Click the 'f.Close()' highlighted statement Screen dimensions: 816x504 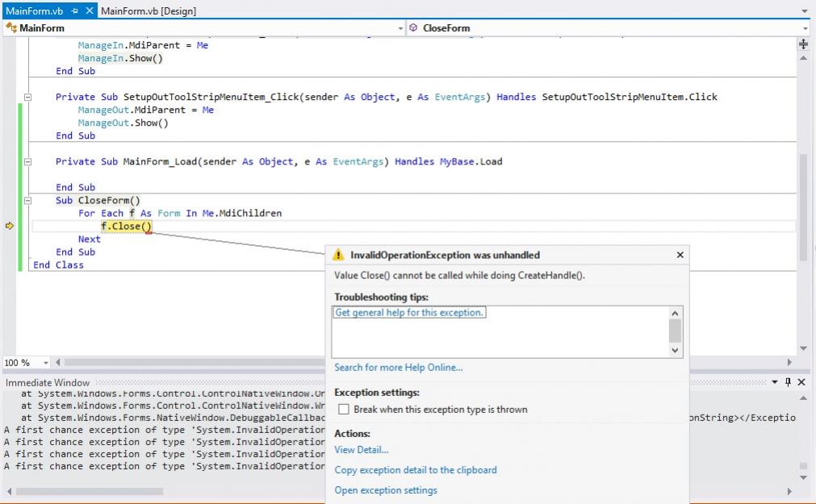[x=126, y=227]
